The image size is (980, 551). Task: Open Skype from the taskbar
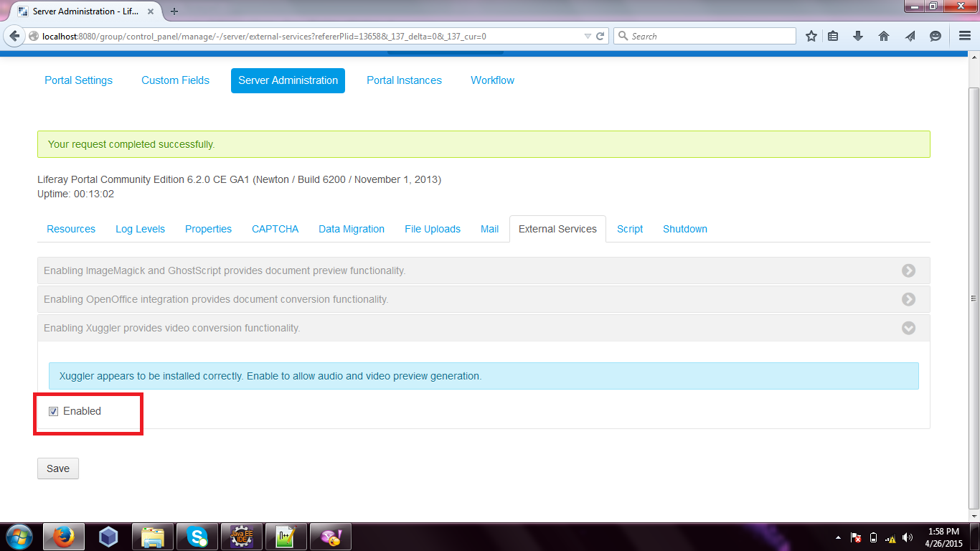tap(197, 536)
